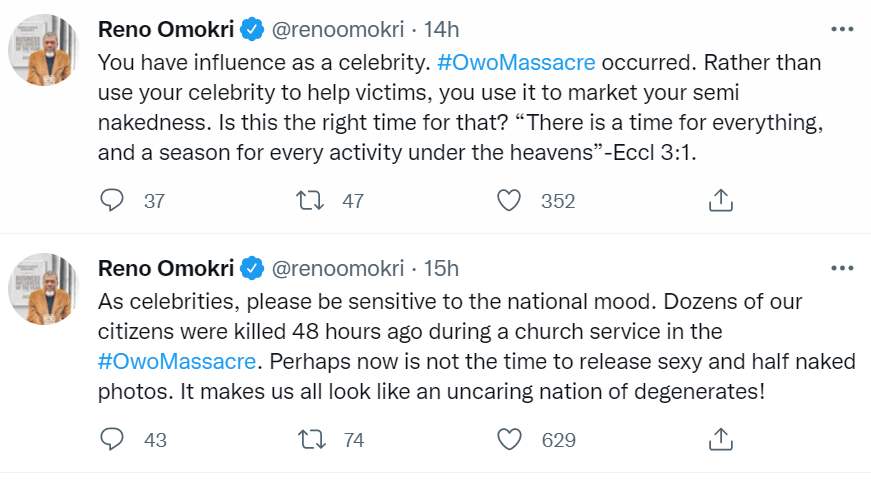Open Reno Omokri profile name on 14h tweet
This screenshot has width=871, height=481.
[165, 30]
